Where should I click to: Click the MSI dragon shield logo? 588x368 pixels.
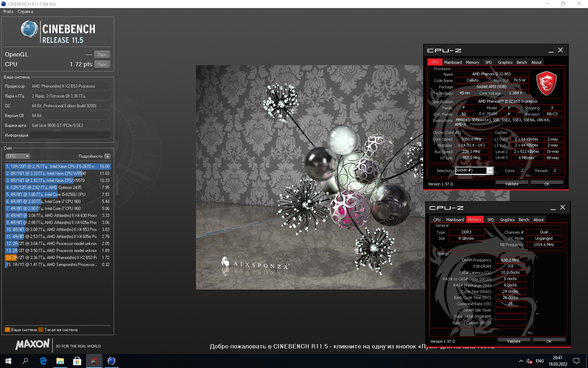(x=546, y=83)
